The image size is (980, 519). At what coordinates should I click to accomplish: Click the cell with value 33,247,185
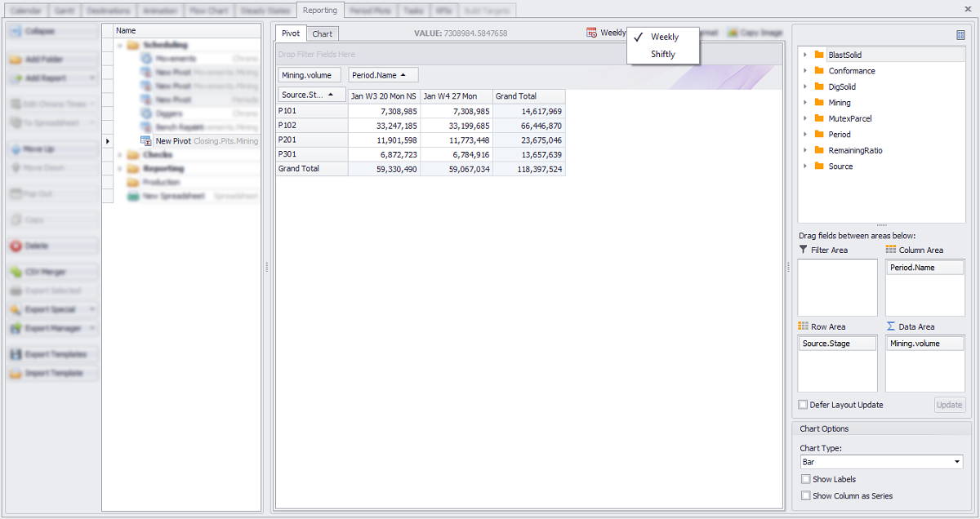pos(384,126)
